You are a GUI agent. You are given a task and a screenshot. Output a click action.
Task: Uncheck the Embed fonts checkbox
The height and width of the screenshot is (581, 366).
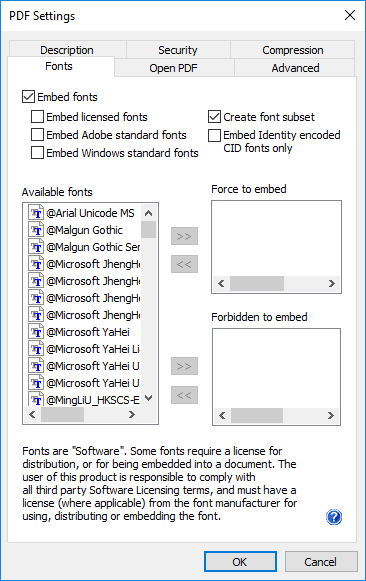pyautogui.click(x=29, y=97)
